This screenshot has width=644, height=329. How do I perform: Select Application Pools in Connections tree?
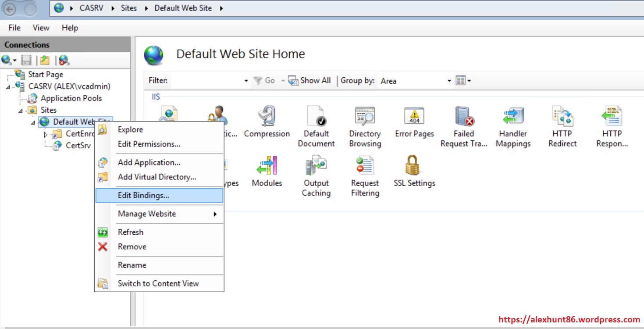coord(71,98)
